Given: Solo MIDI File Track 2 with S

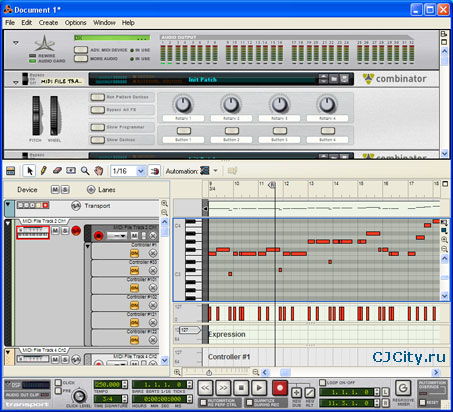Looking at the screenshot, I should pyautogui.click(x=65, y=230).
